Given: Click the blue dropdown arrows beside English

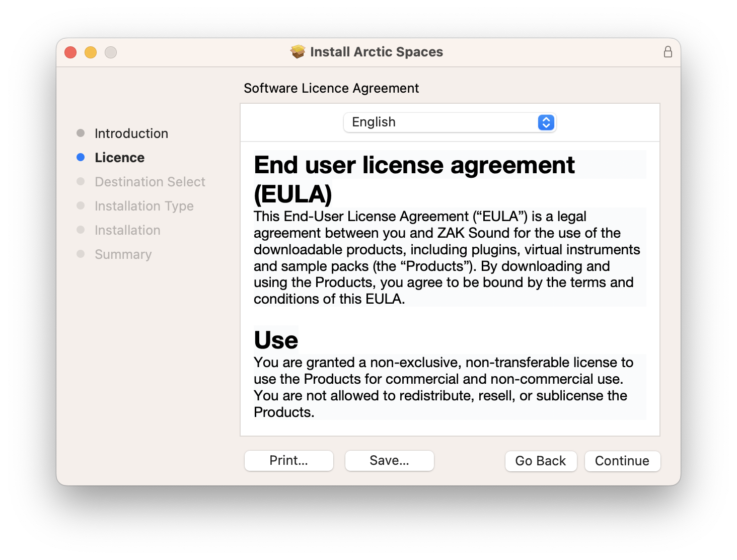Looking at the screenshot, I should click(546, 122).
